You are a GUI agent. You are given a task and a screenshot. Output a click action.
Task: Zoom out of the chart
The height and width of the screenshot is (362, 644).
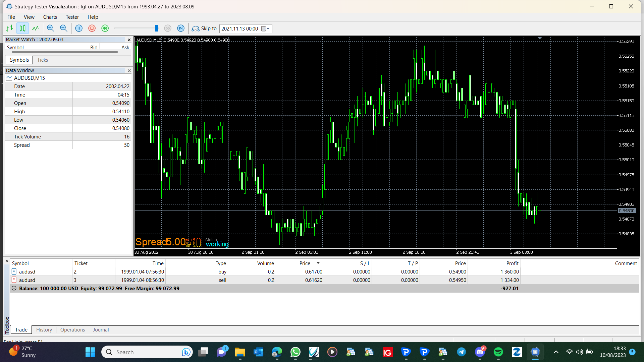64,28
